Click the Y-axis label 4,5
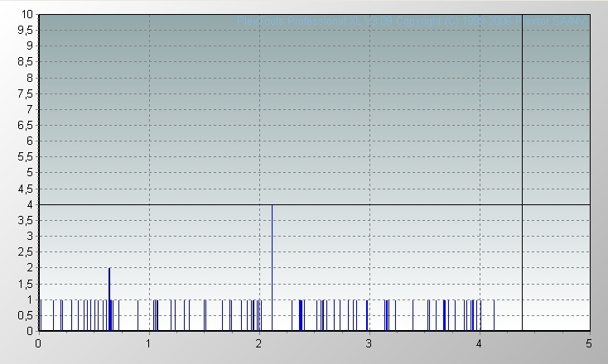This screenshot has width=608, height=364. point(26,189)
